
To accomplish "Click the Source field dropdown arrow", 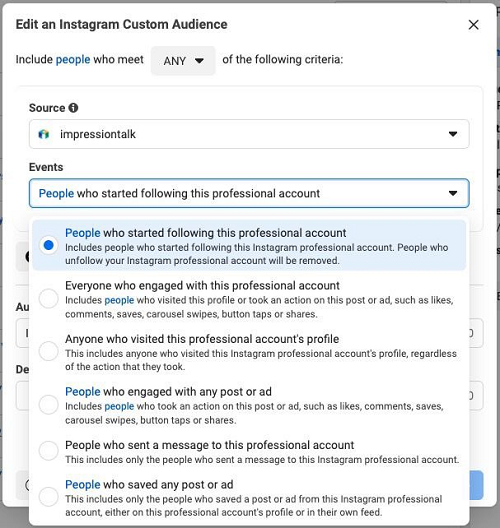I will tap(453, 134).
